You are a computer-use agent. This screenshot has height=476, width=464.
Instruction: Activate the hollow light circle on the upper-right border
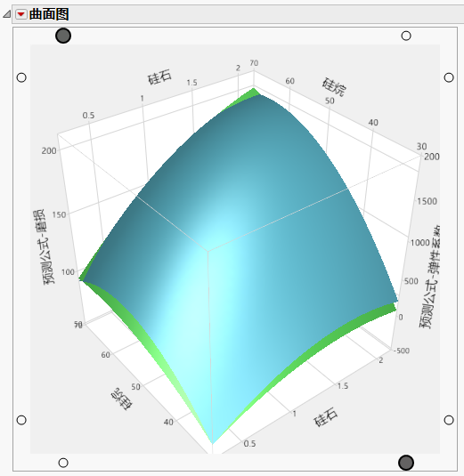coord(449,77)
